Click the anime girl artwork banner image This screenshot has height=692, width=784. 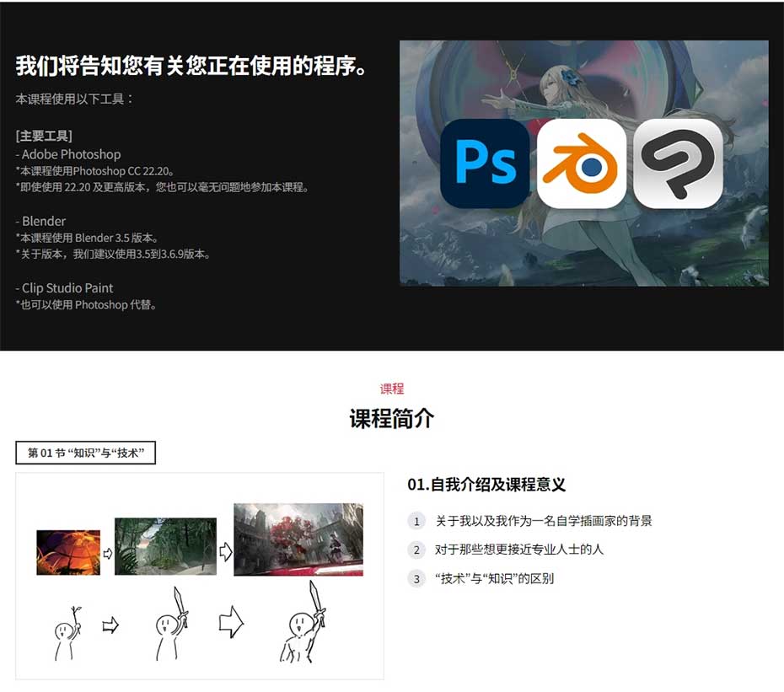[x=584, y=163]
